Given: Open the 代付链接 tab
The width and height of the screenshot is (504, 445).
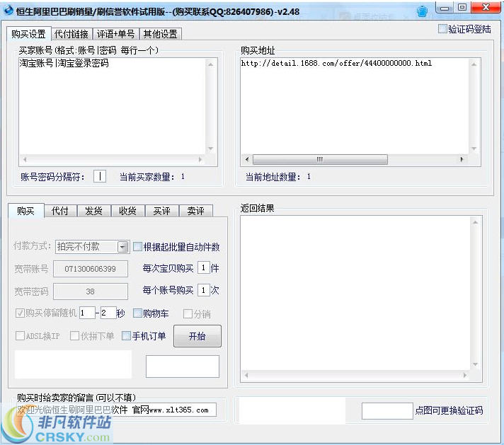Looking at the screenshot, I should pos(71,34).
